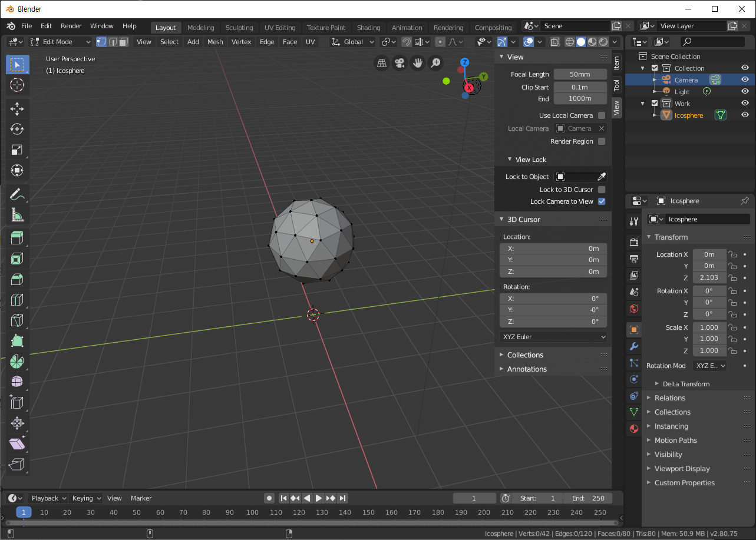The height and width of the screenshot is (540, 756).
Task: Switch to orthographic grid view icon
Action: point(381,62)
